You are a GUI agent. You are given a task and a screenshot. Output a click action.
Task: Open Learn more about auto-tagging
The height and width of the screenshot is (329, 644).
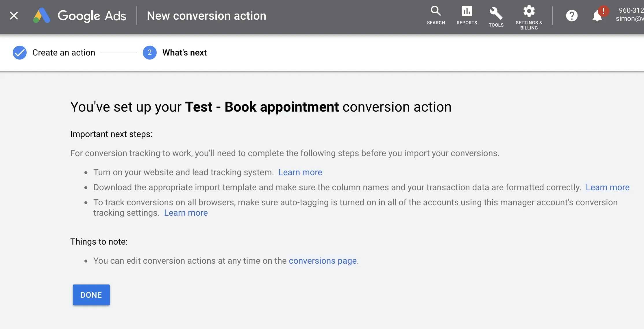click(x=186, y=213)
